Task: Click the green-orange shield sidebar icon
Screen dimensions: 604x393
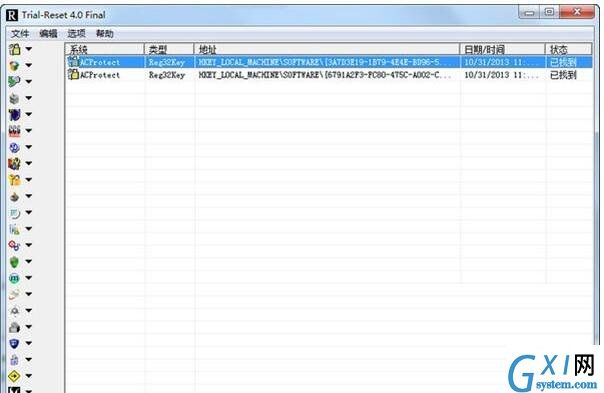Action: click(15, 66)
